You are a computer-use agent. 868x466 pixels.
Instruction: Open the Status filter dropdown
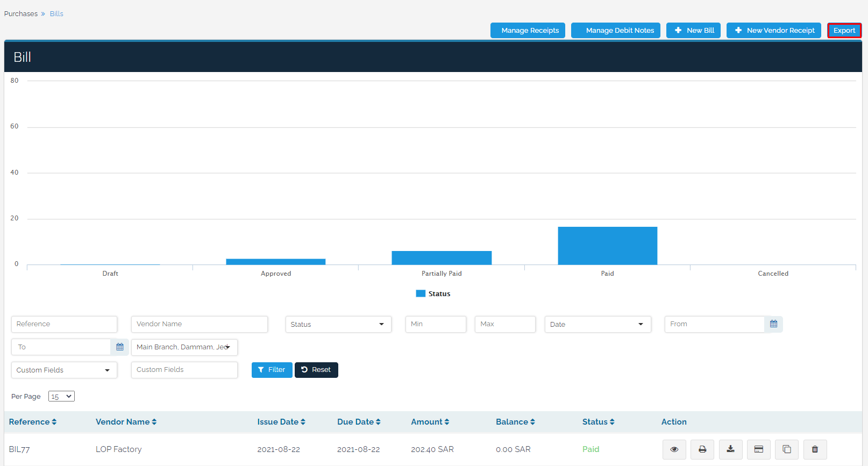338,324
